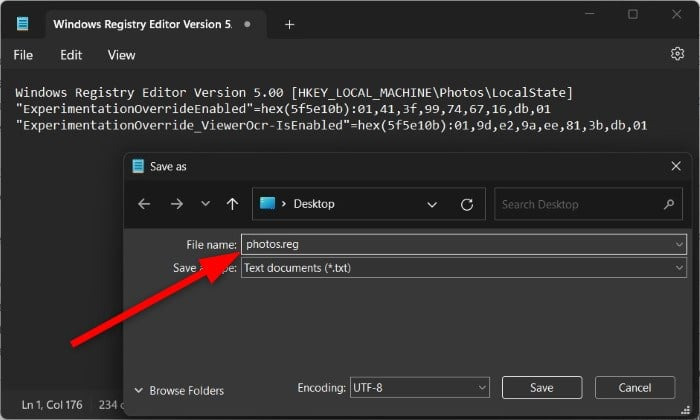Close the Notepad window
The width and height of the screenshot is (700, 420).
coord(677,14)
